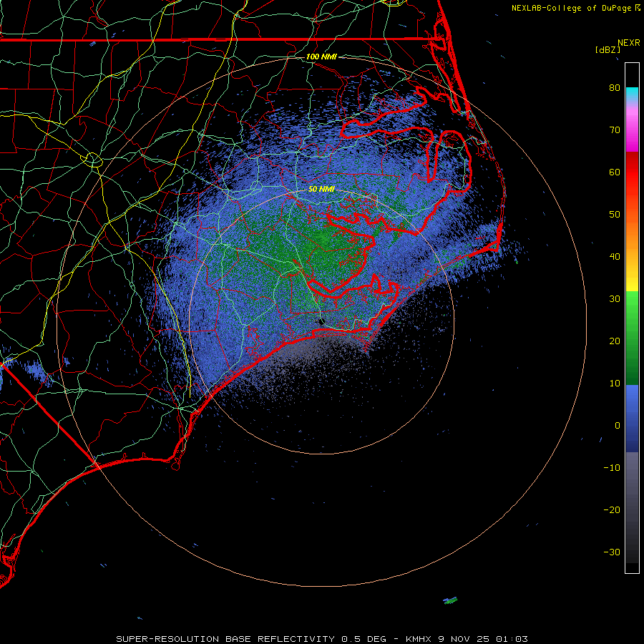Screen dimensions: 644x644
Task: Click the 70 dBZ scale value
Action: pos(615,130)
